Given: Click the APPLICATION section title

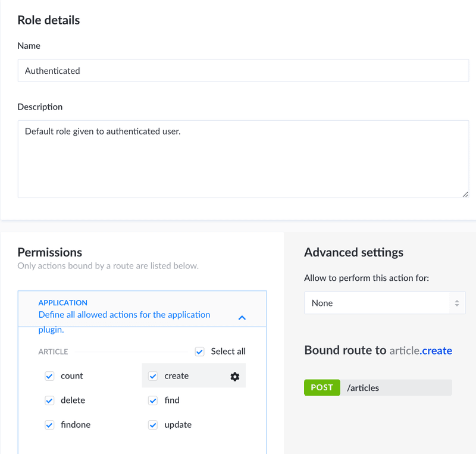Looking at the screenshot, I should point(62,302).
